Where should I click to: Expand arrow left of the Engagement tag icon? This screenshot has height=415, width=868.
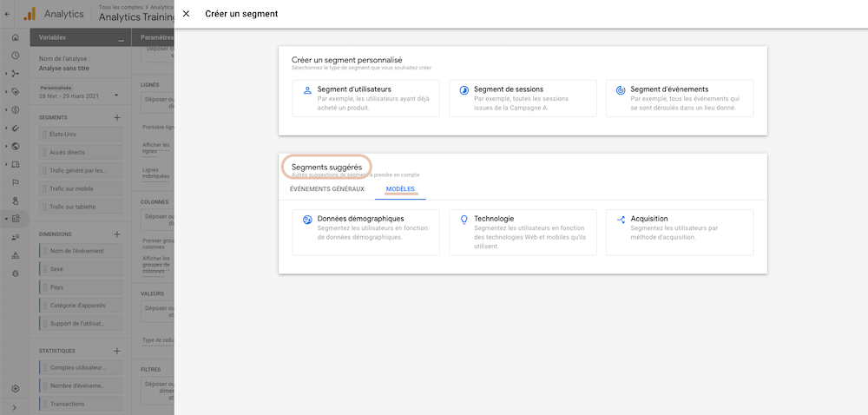6,92
